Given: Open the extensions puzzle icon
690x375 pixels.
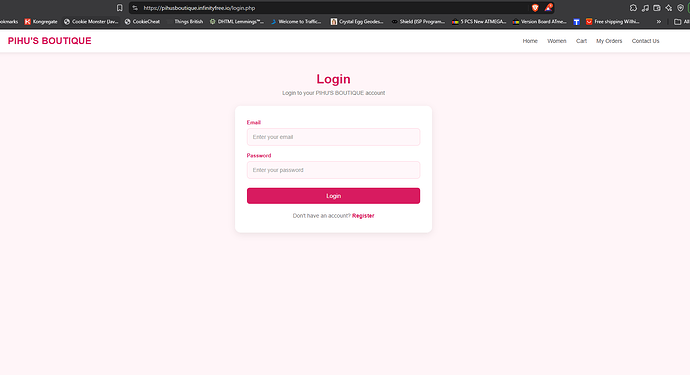Looking at the screenshot, I should coord(633,8).
